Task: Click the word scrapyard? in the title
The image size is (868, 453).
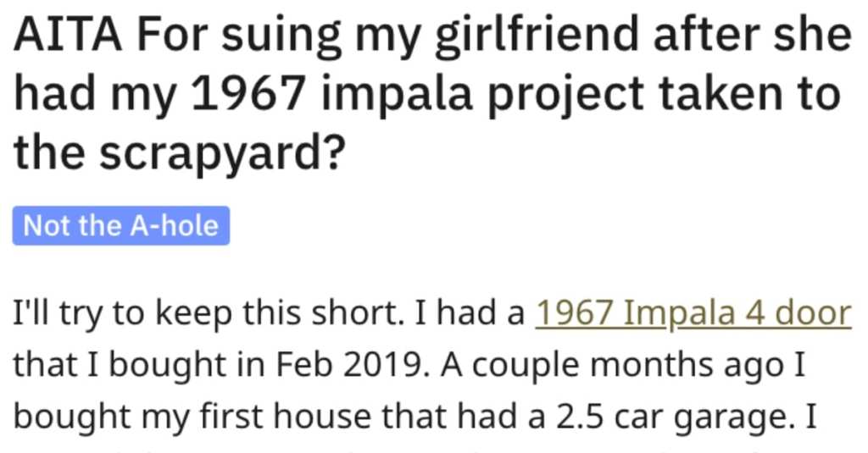Action: click(x=223, y=154)
